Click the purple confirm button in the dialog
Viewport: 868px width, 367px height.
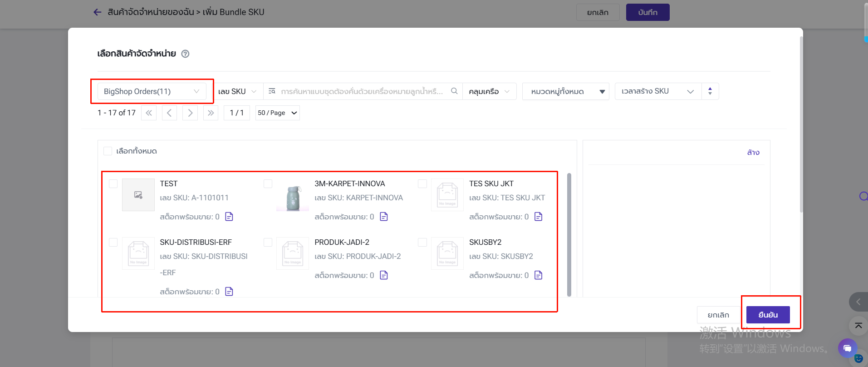[768, 315]
